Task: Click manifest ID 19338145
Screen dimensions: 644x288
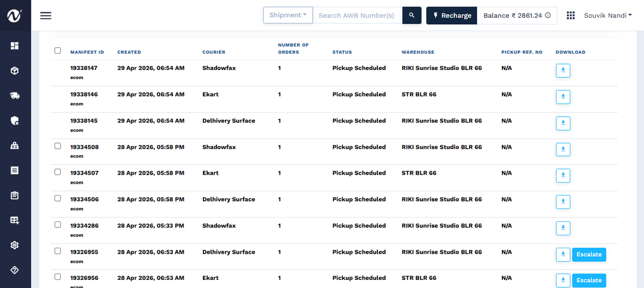Action: pos(84,121)
